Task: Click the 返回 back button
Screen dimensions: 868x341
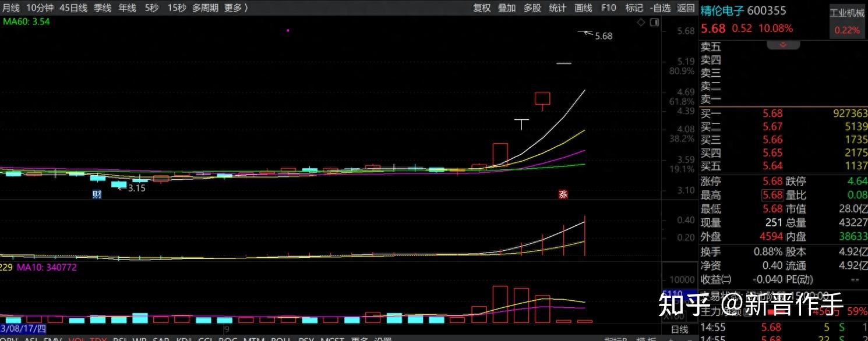Action: pos(686,8)
